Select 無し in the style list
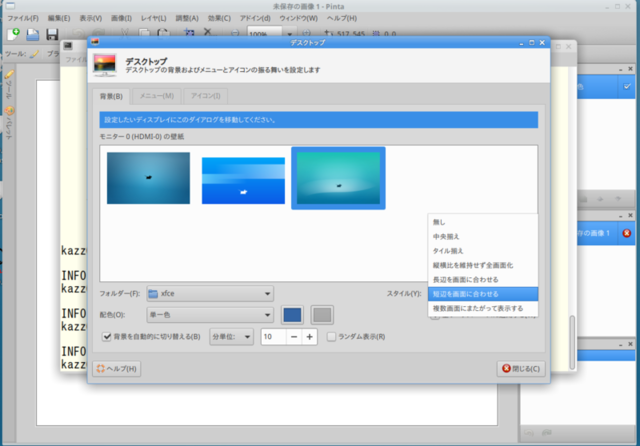The width and height of the screenshot is (640, 446). pos(483,222)
